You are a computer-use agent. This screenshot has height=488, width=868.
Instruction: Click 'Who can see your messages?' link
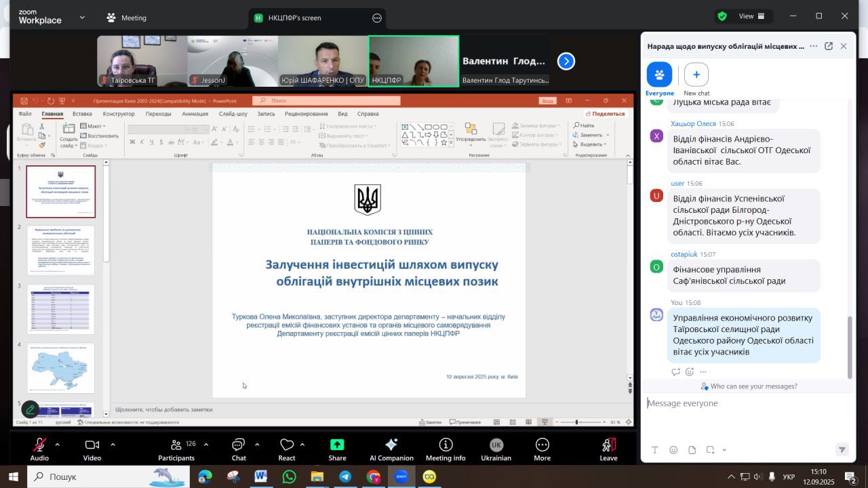click(x=753, y=386)
